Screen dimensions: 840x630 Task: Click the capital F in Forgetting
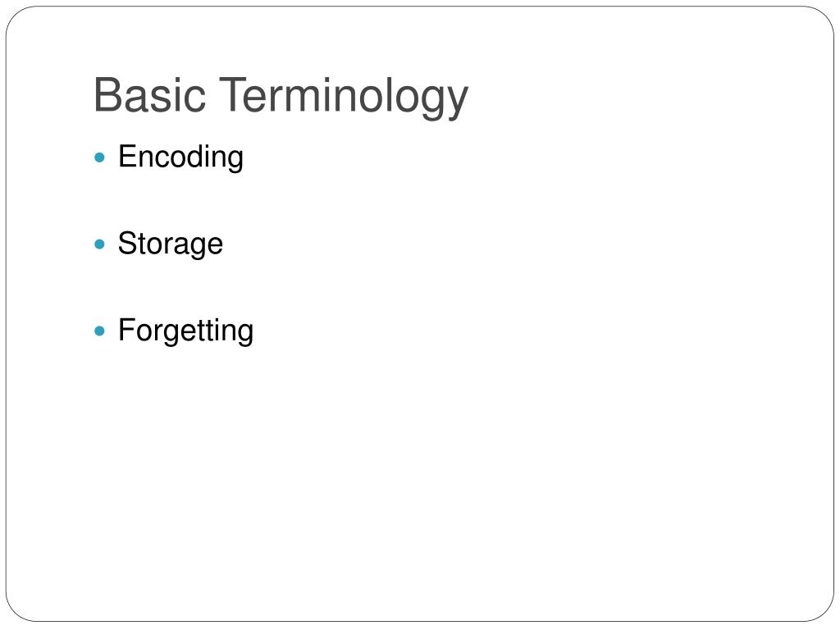[128, 330]
